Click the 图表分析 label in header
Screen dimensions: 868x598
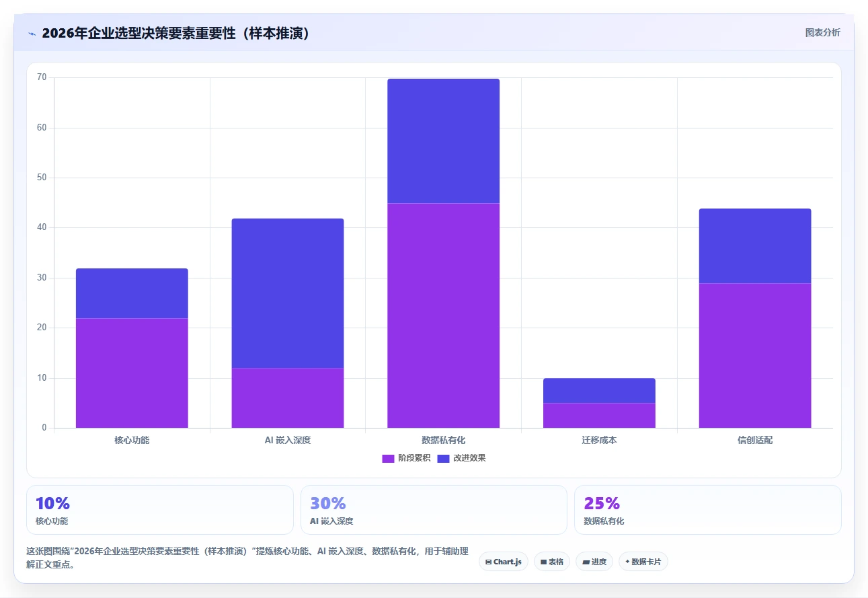point(822,32)
